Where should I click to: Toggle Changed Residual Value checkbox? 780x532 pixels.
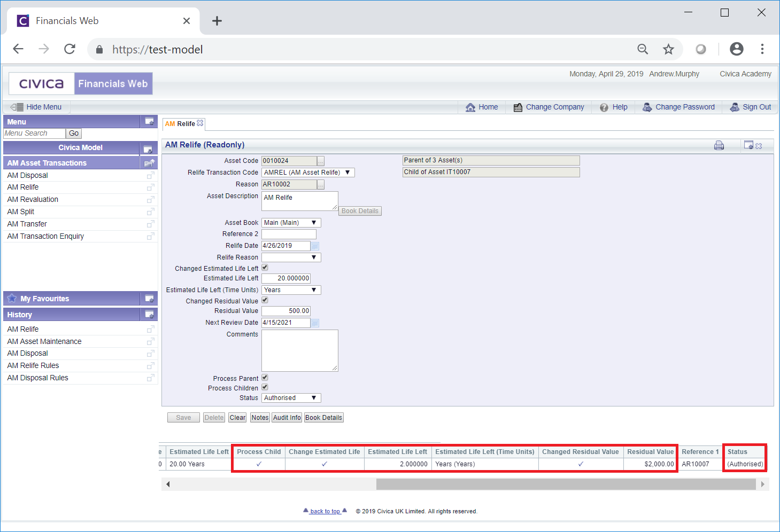coord(265,300)
